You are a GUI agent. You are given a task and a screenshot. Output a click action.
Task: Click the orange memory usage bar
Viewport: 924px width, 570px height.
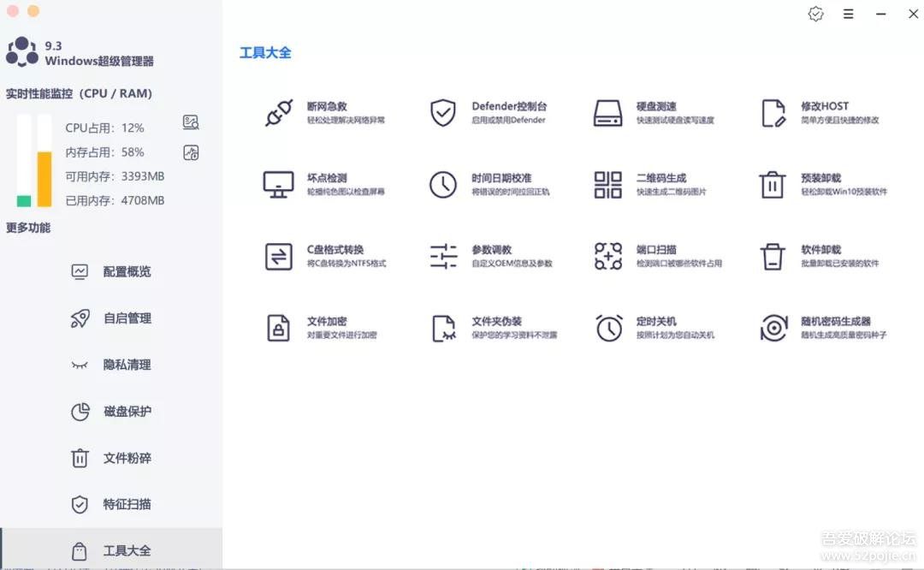[x=44, y=178]
